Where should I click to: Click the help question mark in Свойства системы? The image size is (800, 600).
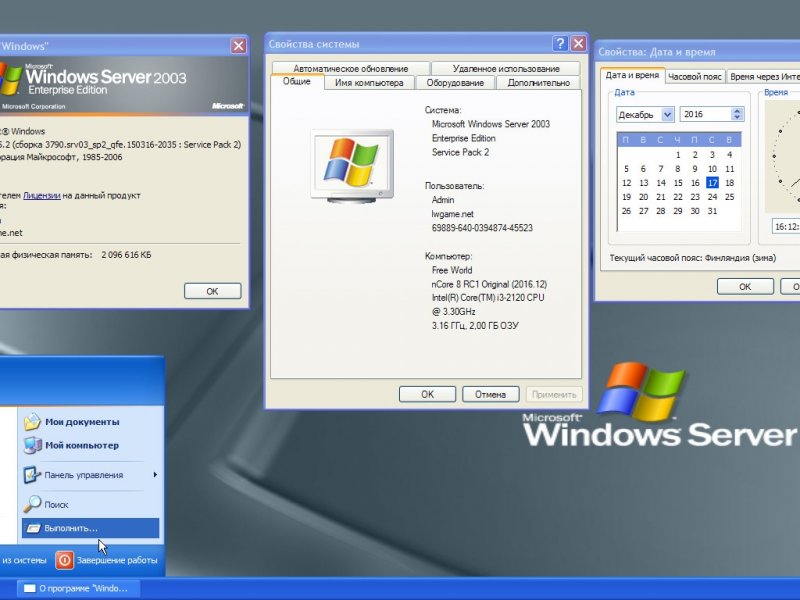[x=560, y=43]
